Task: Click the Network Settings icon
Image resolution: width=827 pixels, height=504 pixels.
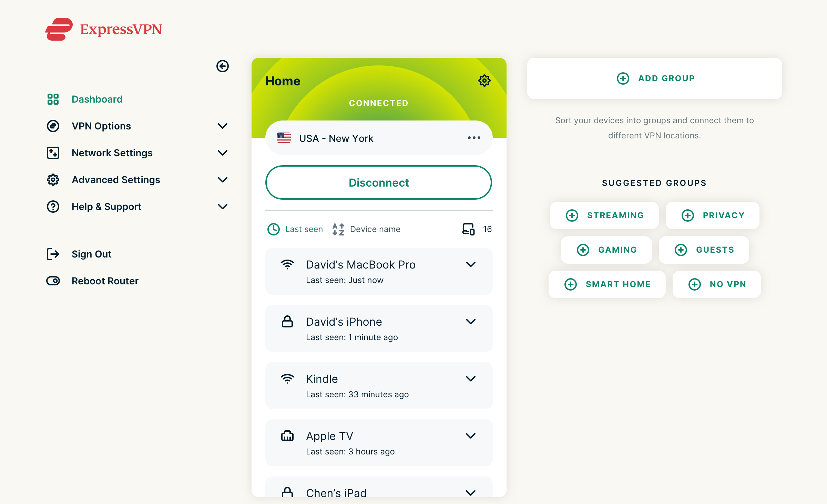Action: coord(53,153)
